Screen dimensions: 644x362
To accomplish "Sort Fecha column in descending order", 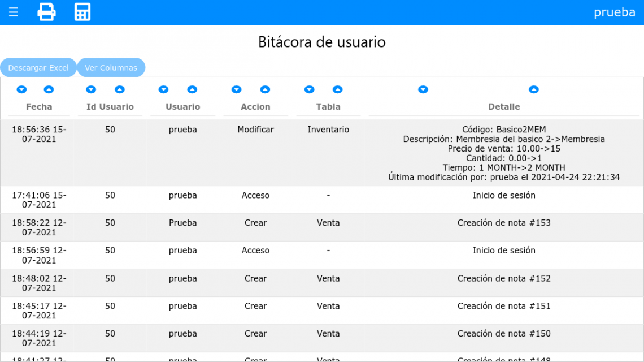I will [21, 89].
